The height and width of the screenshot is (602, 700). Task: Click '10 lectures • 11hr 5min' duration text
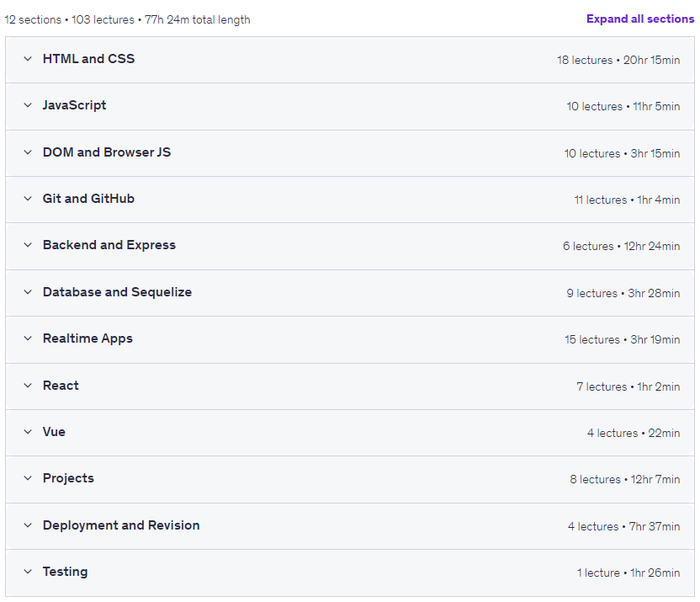[623, 106]
